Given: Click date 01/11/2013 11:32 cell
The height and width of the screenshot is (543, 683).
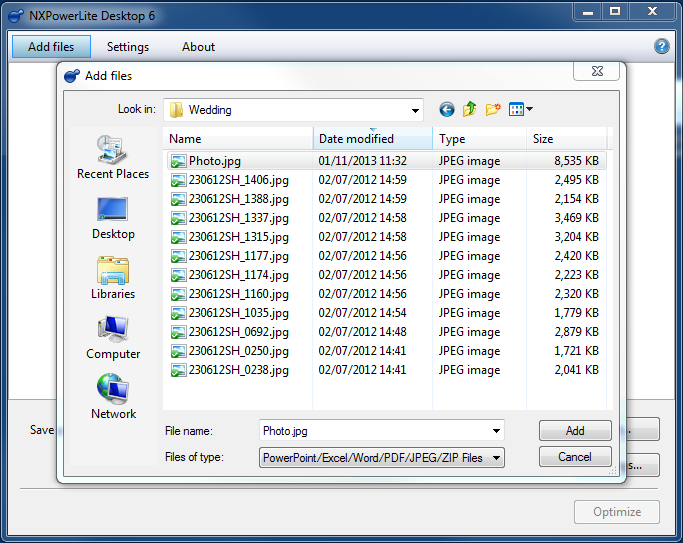Looking at the screenshot, I should point(362,161).
